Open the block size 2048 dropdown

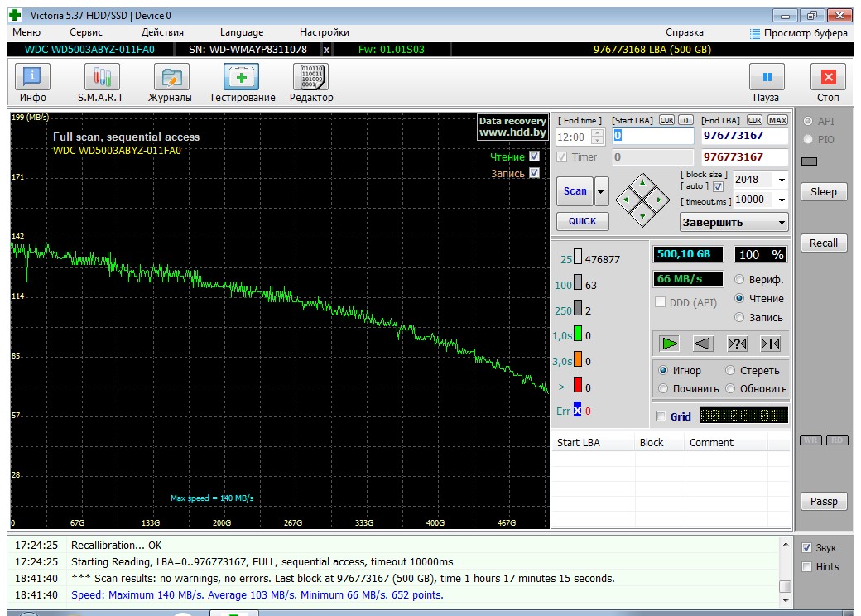(x=782, y=180)
